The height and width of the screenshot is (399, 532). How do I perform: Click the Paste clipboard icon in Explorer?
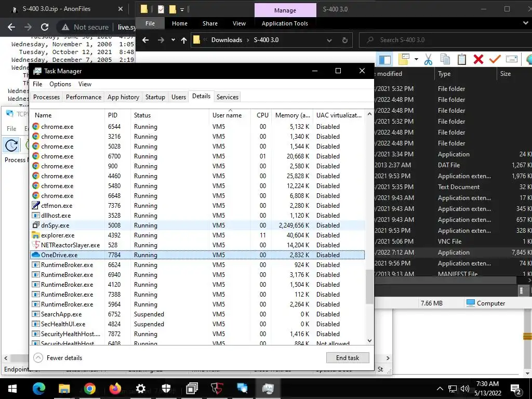point(461,59)
